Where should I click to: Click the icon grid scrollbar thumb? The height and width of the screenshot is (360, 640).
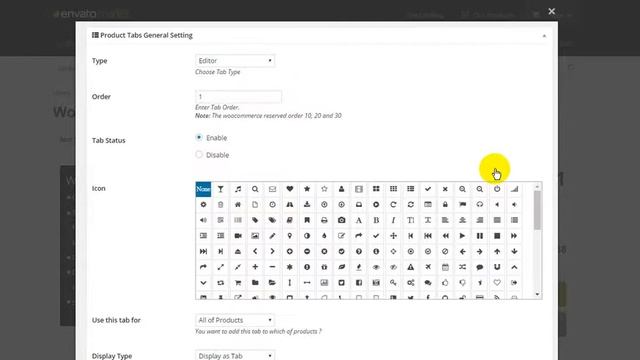click(x=537, y=210)
